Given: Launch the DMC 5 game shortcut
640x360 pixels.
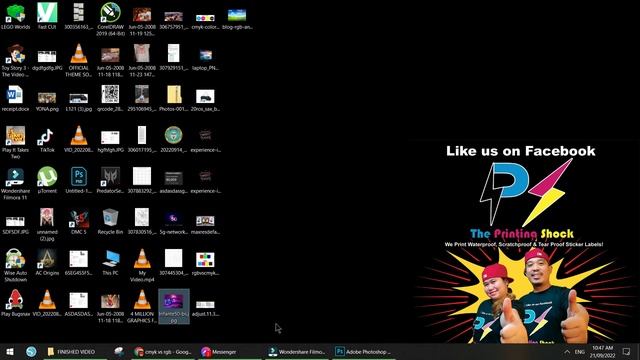Looking at the screenshot, I should pos(78,222).
